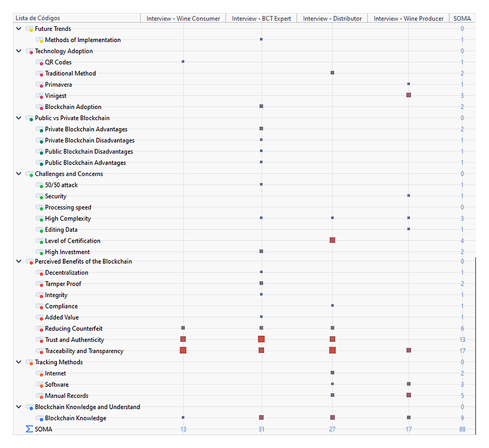Screen dimensions: 489x448
Task: Select the Interview - Wine Producer column header
Action: [408, 18]
